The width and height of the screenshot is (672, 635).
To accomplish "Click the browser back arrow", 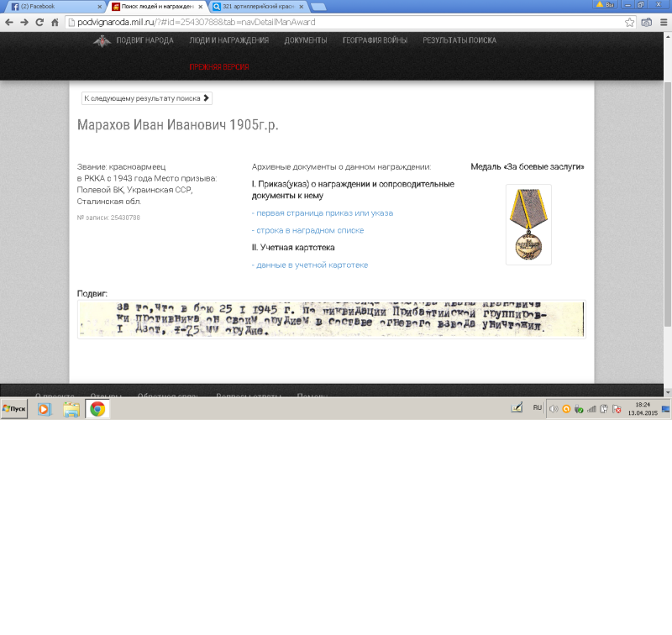I will [9, 22].
